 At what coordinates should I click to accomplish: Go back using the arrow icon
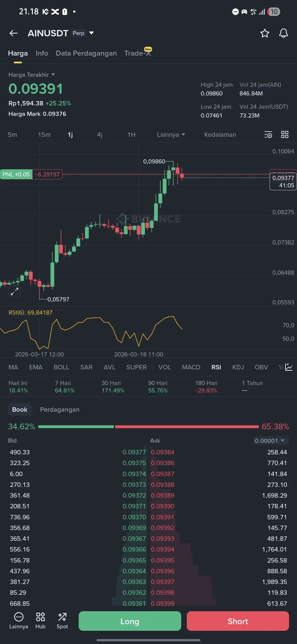[13, 33]
